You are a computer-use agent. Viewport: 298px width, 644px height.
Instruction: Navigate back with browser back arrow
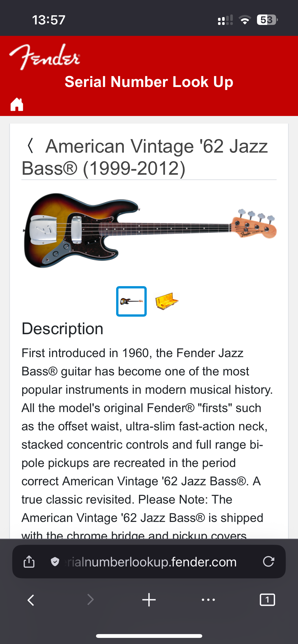click(x=31, y=600)
